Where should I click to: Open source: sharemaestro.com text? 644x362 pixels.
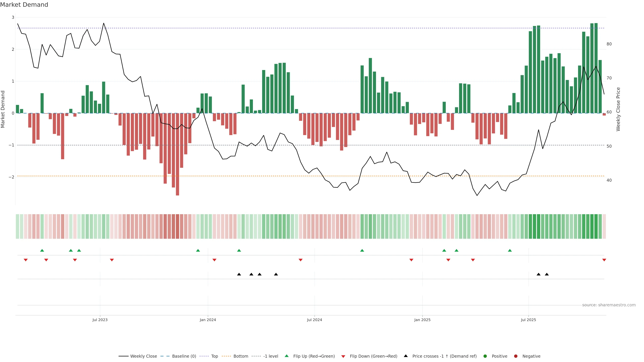coord(609,305)
